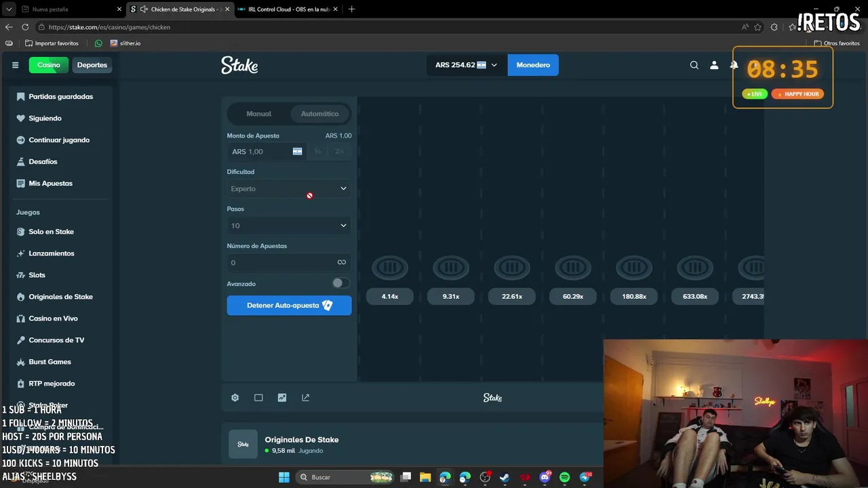Open Continuar jugando in sidebar
868x488 pixels.
click(x=59, y=140)
